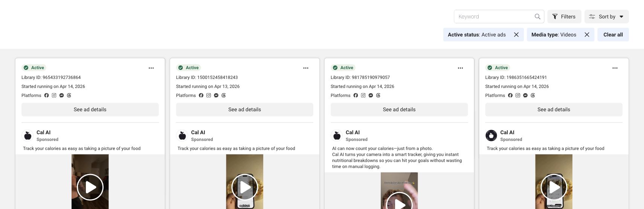Open more options for ad 965433192736864

click(x=151, y=68)
